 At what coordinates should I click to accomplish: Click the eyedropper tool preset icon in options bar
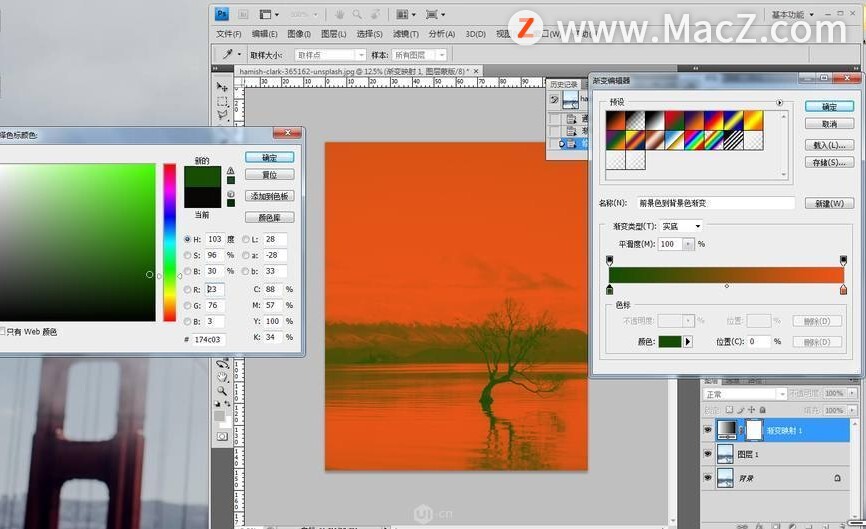tap(227, 54)
